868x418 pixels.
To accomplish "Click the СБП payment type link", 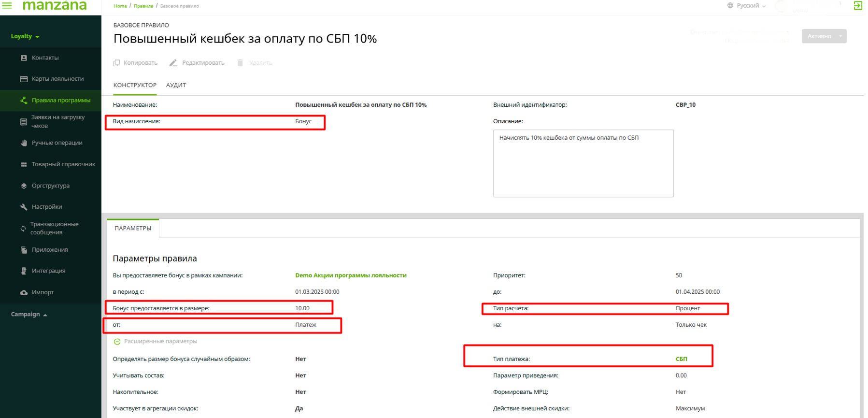I will [681, 359].
